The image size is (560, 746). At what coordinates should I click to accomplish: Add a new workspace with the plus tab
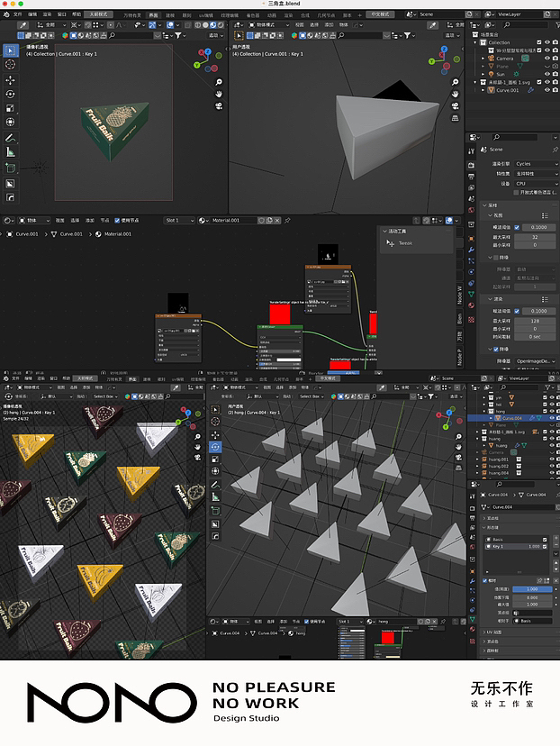(x=359, y=14)
